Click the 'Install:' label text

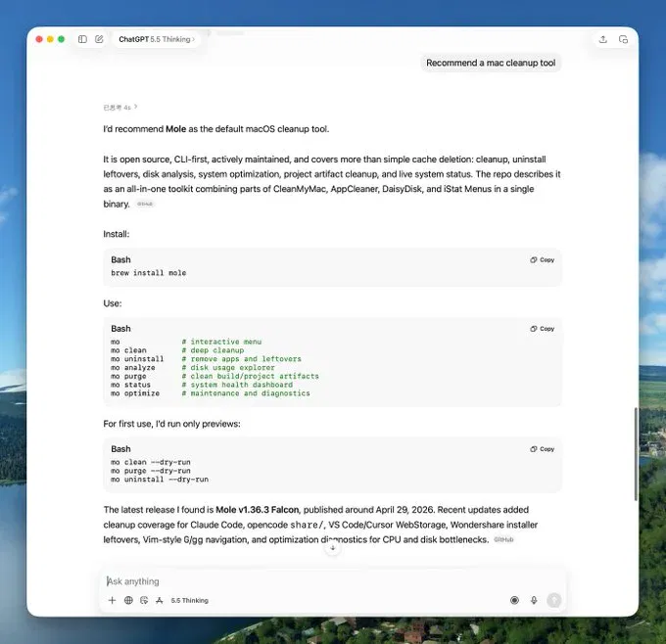[x=117, y=234]
